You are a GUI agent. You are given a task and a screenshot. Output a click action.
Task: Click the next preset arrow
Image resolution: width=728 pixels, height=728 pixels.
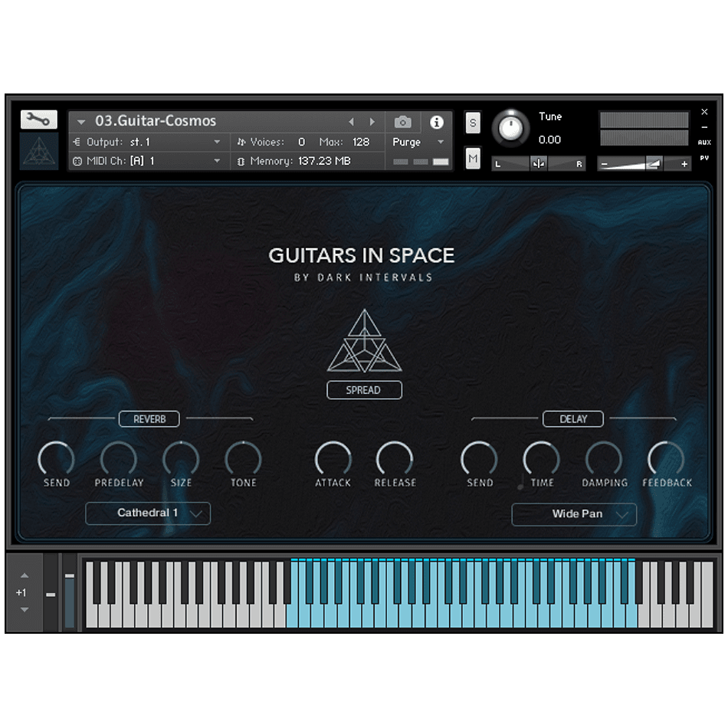(x=372, y=121)
